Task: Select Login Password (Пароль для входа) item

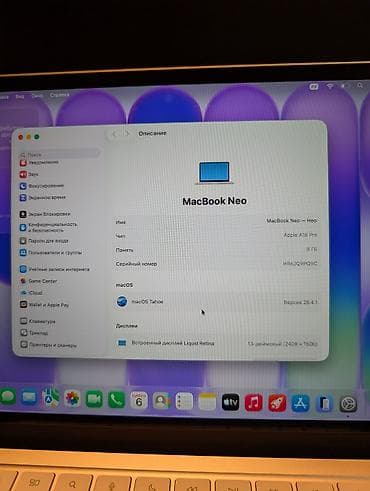Action: coord(44,241)
